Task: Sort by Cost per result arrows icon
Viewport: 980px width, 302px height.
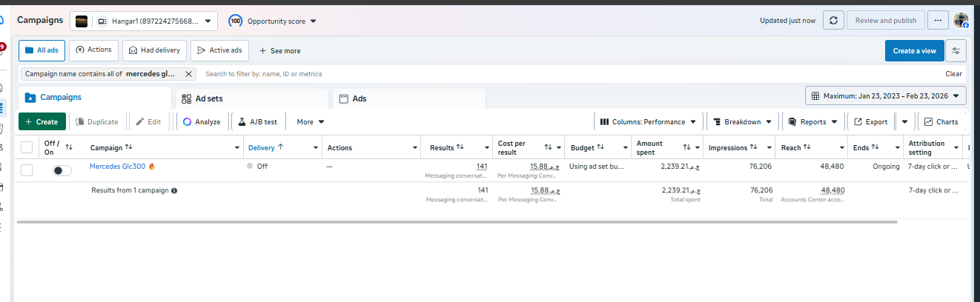Action: click(548, 147)
